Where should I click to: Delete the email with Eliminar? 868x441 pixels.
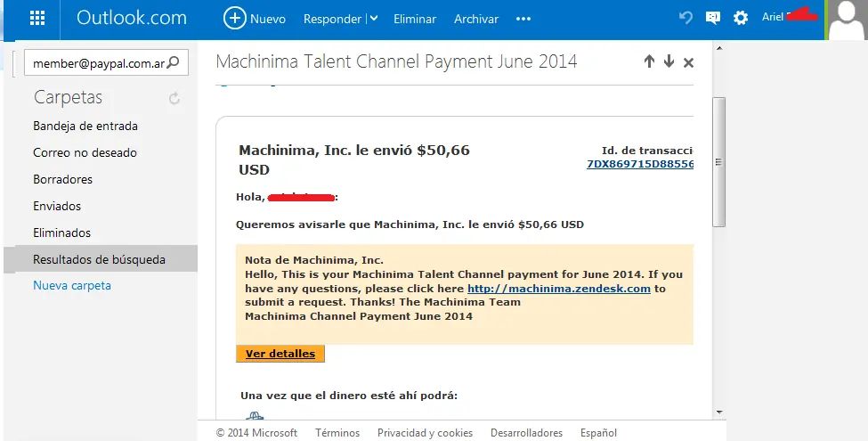415,19
